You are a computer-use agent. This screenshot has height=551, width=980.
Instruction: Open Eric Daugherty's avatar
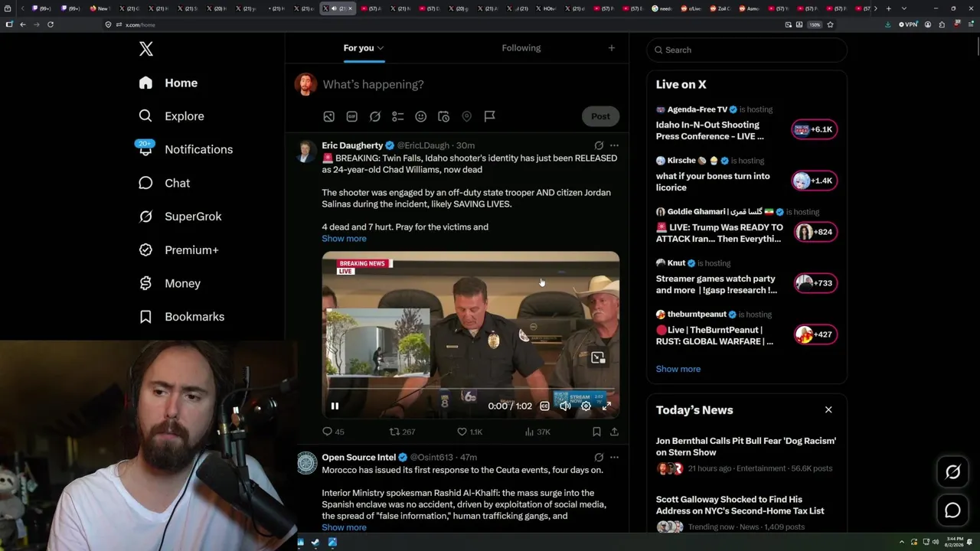(x=306, y=151)
